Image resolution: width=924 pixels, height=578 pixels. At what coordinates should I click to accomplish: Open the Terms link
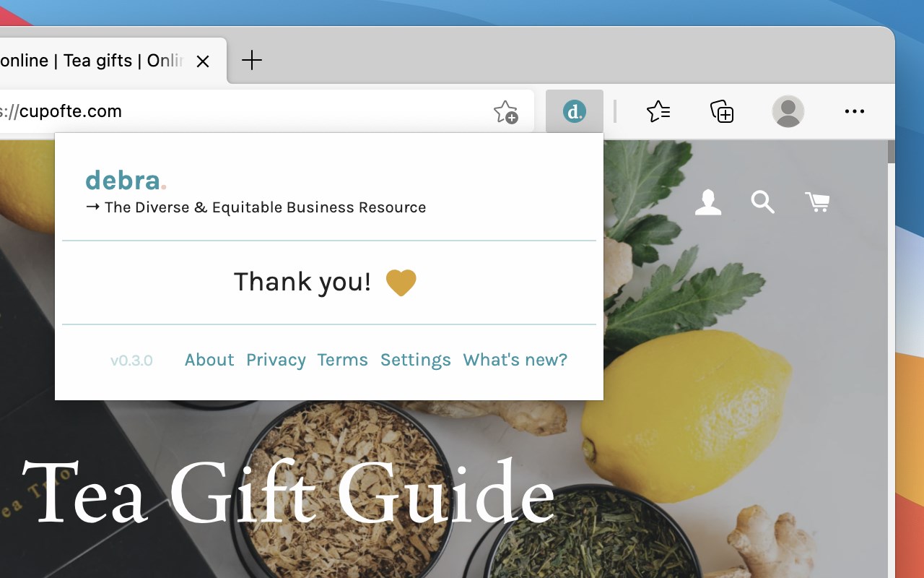(x=343, y=360)
